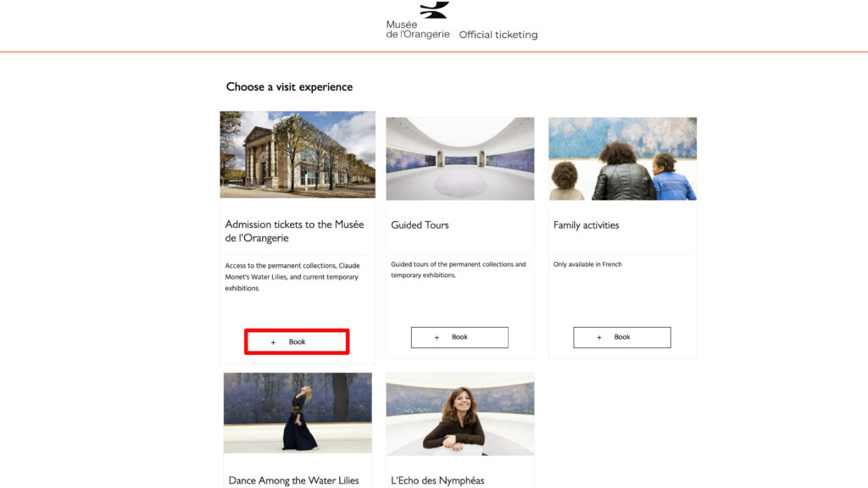Image resolution: width=868 pixels, height=488 pixels.
Task: Click the Choose a visit experience heading
Action: [289, 87]
